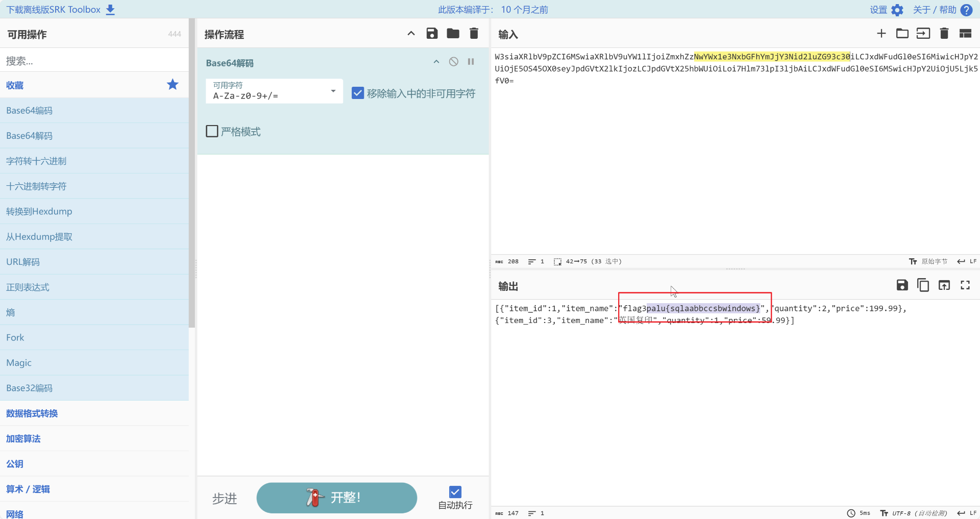Maximise the output pane
The image size is (980, 519).
click(965, 285)
